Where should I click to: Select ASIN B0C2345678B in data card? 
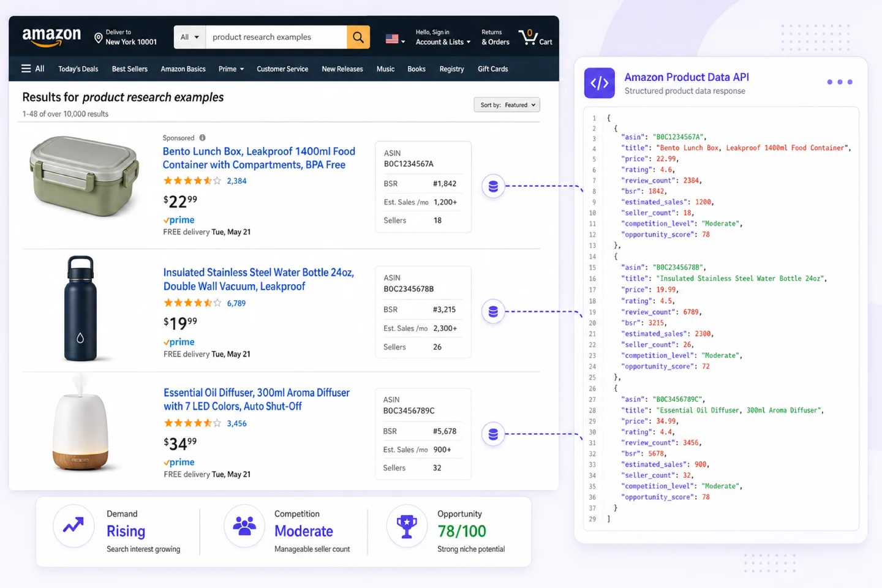tap(409, 289)
